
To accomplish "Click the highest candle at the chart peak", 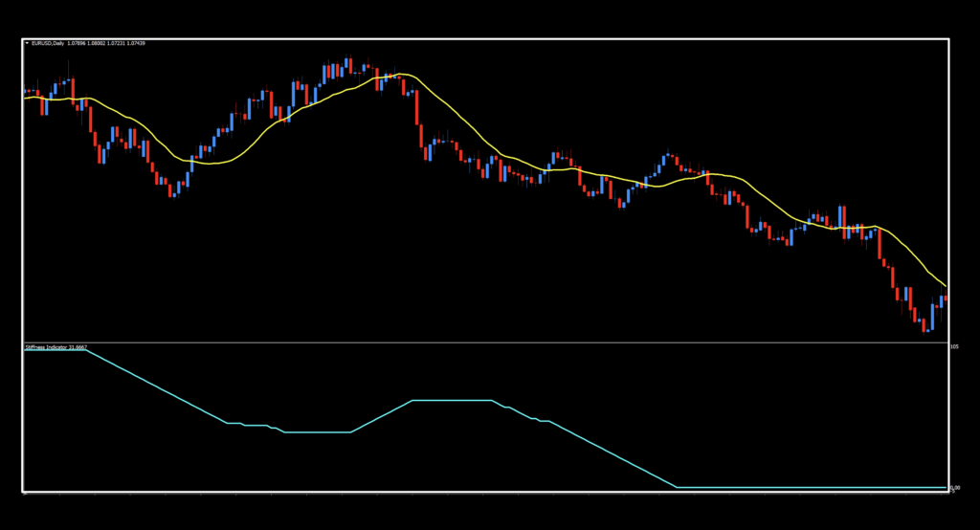I will coord(348,67).
